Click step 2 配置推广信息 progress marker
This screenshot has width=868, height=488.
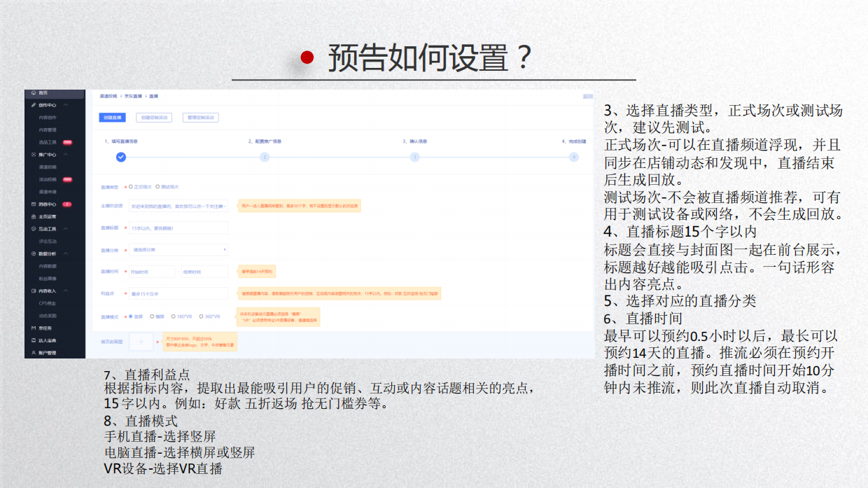tap(265, 158)
